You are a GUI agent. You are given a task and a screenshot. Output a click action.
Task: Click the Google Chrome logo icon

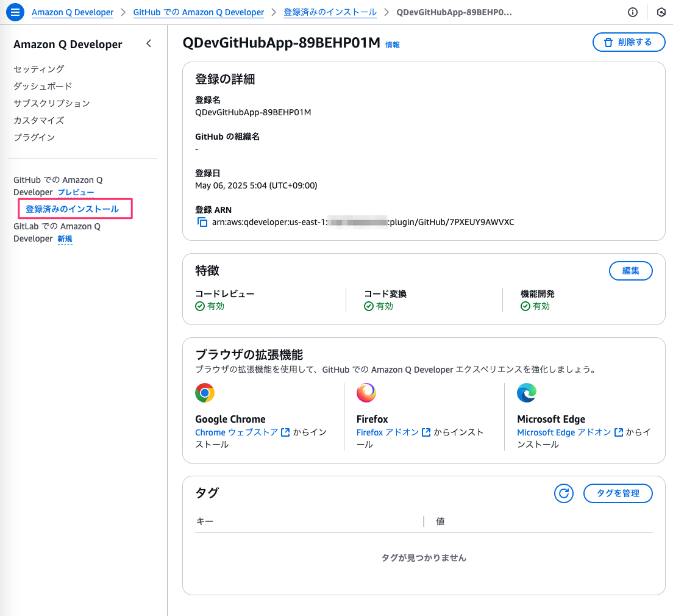pos(205,393)
